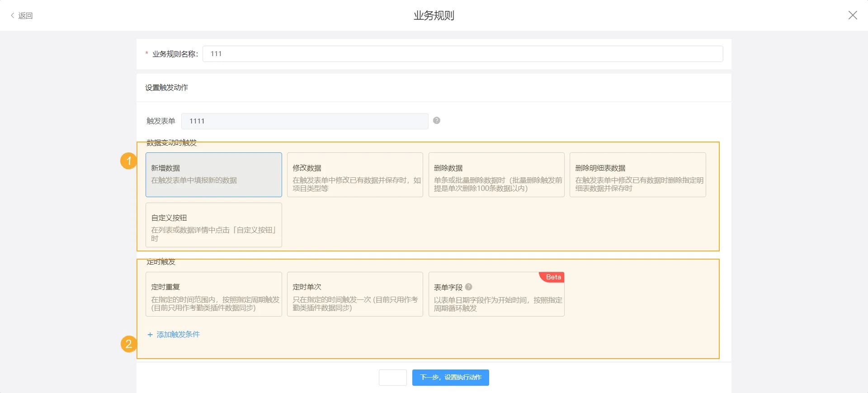Open the 触发表单 selector showing 1111
Viewport: 868px width, 393px height.
pos(304,121)
